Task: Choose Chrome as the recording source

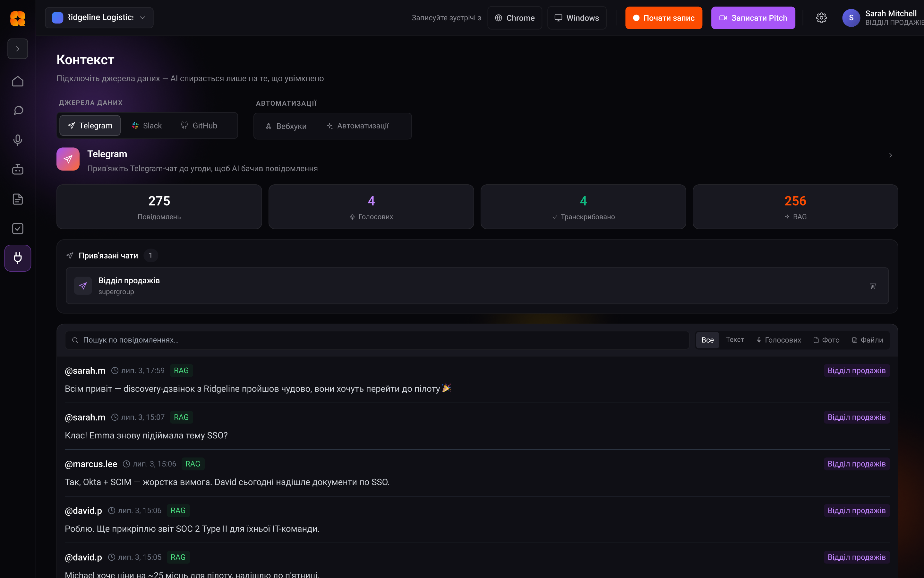Action: coord(515,18)
